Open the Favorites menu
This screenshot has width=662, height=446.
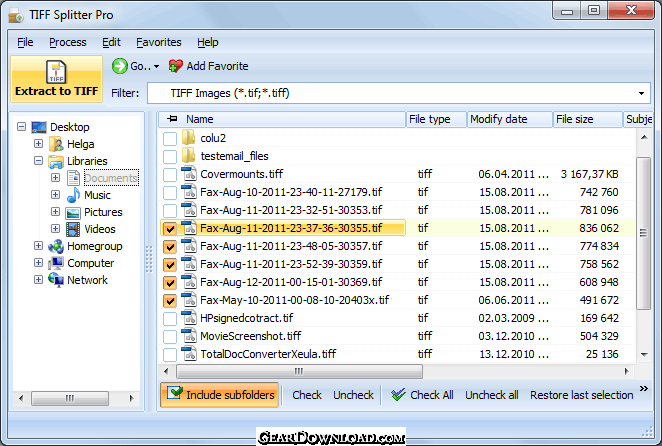click(158, 42)
